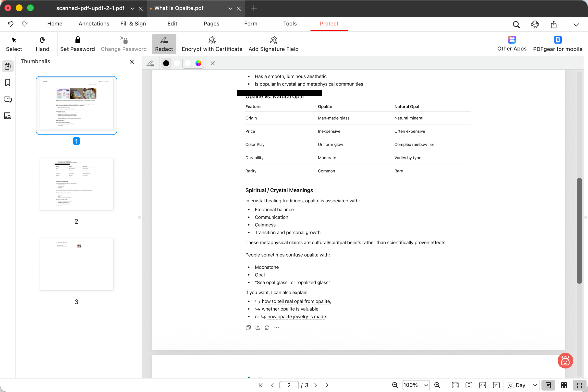
Task: Zoom out of the document
Action: [395, 385]
